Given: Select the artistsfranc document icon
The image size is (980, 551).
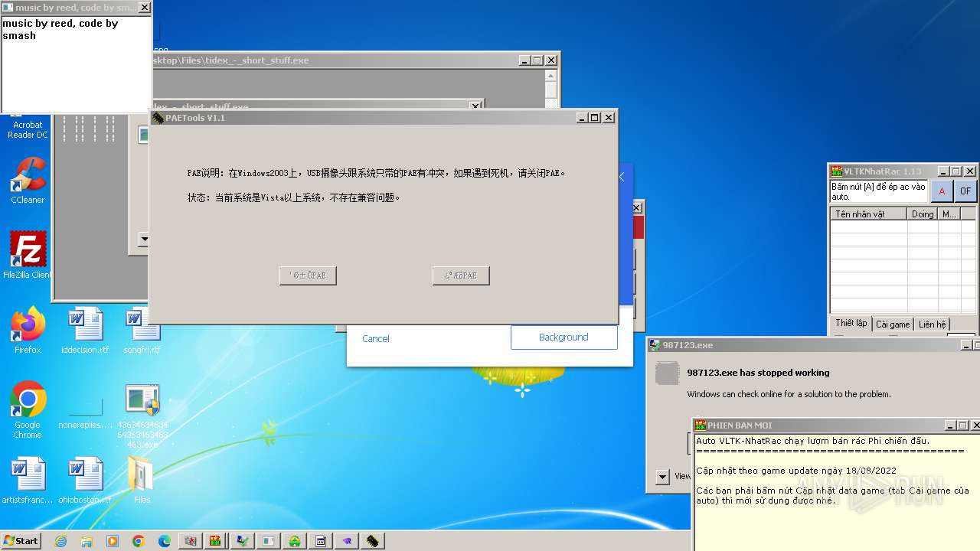Looking at the screenshot, I should (x=28, y=481).
